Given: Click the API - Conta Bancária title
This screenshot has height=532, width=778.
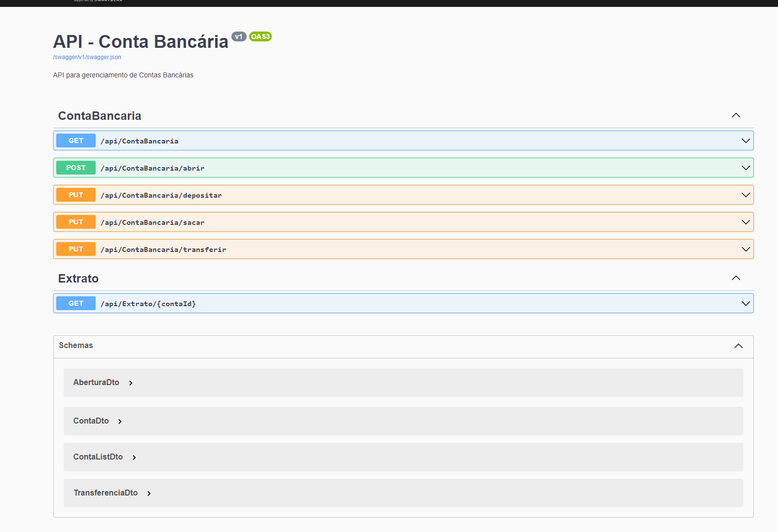Looking at the screenshot, I should point(141,42).
